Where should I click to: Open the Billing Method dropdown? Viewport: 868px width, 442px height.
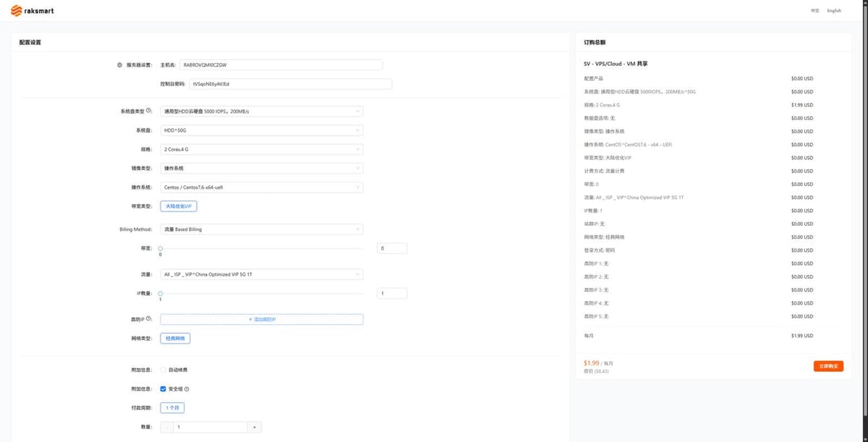pos(262,229)
